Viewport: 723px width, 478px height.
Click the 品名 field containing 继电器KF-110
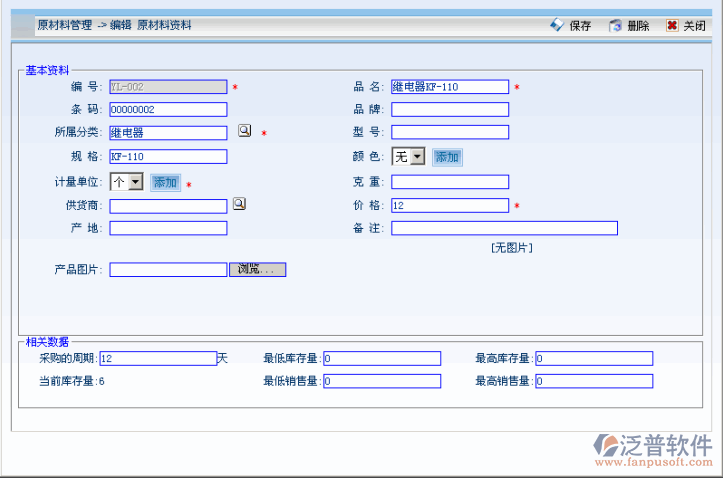point(450,87)
